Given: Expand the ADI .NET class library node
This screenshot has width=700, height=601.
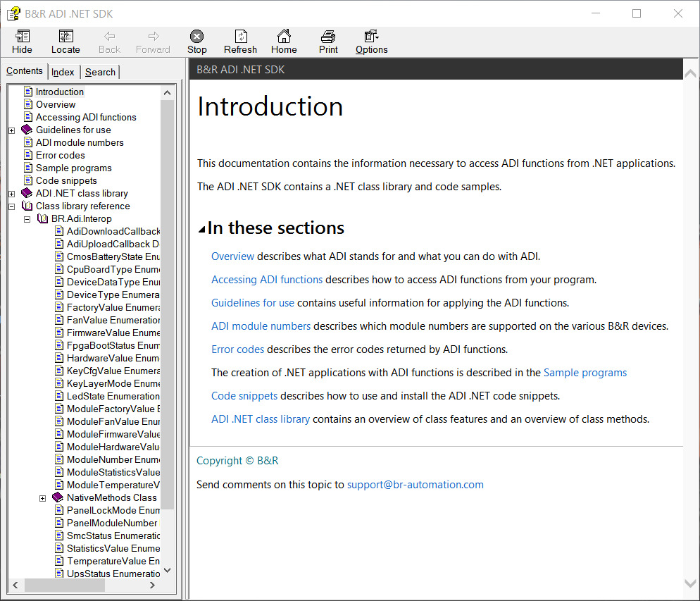Looking at the screenshot, I should [11, 194].
